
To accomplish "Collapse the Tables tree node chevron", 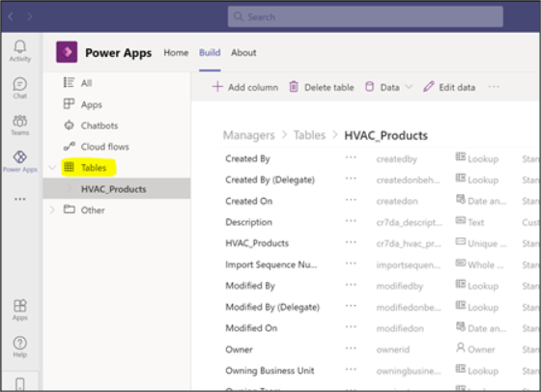I will 52,168.
